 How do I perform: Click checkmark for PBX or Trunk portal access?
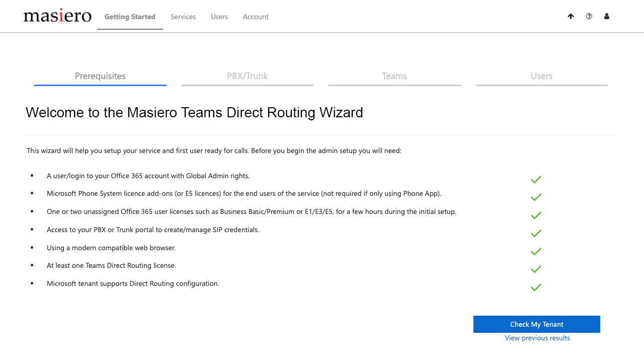(536, 233)
